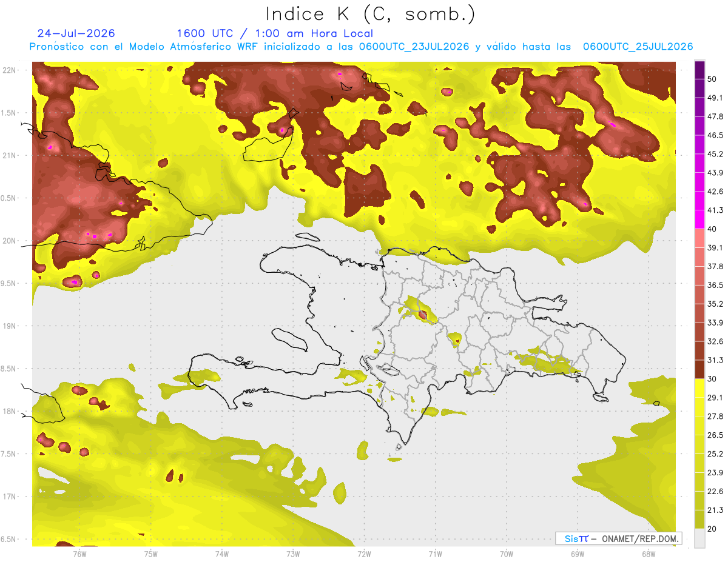Click the colorbar value '26.5'
The image size is (728, 562).
pos(715,435)
